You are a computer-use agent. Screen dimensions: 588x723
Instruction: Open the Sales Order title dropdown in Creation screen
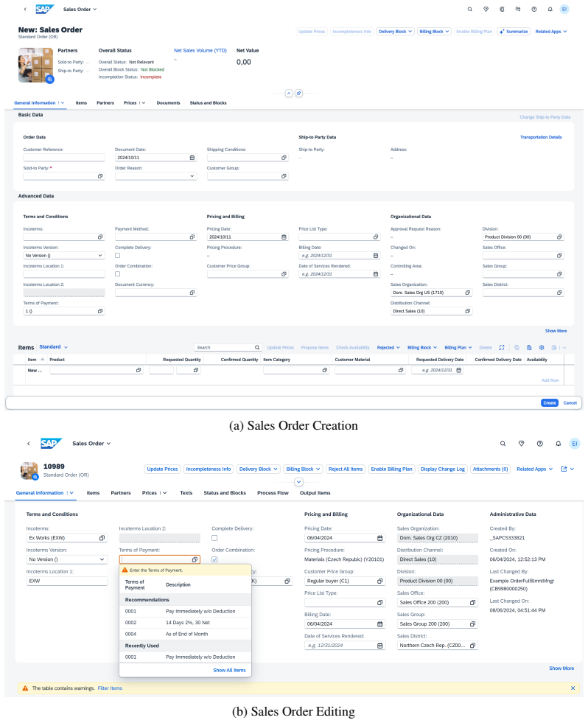point(80,10)
